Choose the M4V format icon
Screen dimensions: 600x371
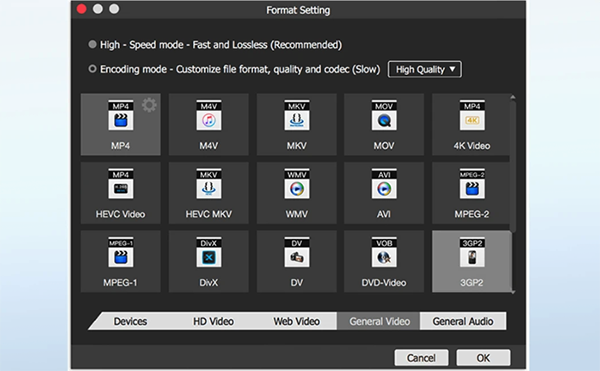point(209,115)
